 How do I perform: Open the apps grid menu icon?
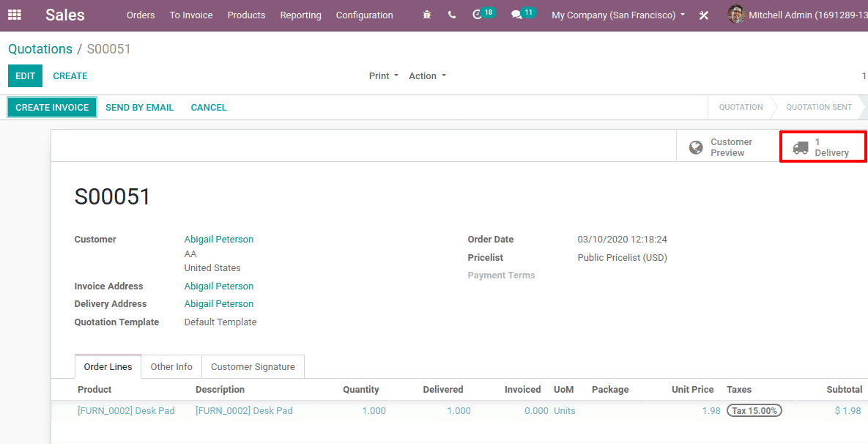click(x=15, y=15)
